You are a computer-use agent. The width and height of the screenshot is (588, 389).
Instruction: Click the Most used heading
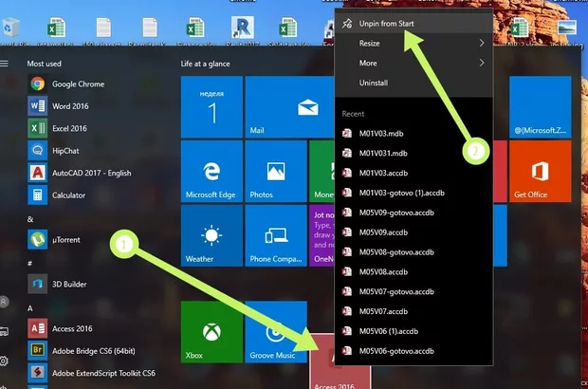[44, 64]
